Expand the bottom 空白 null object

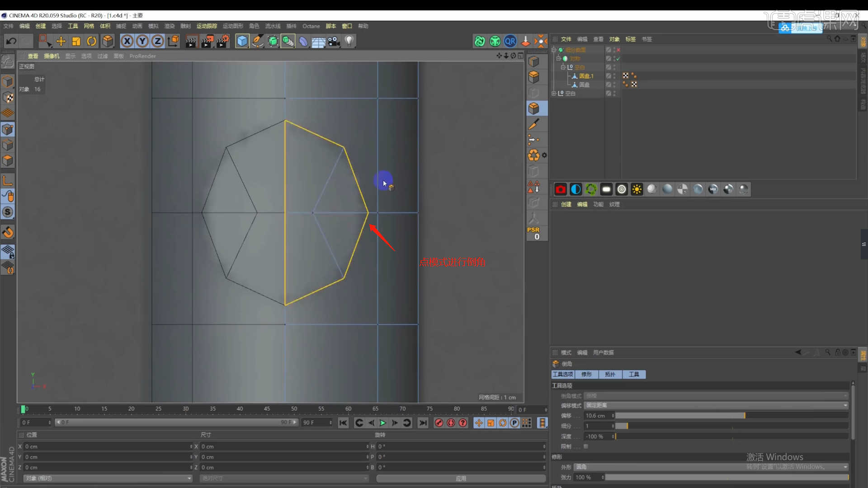(554, 94)
